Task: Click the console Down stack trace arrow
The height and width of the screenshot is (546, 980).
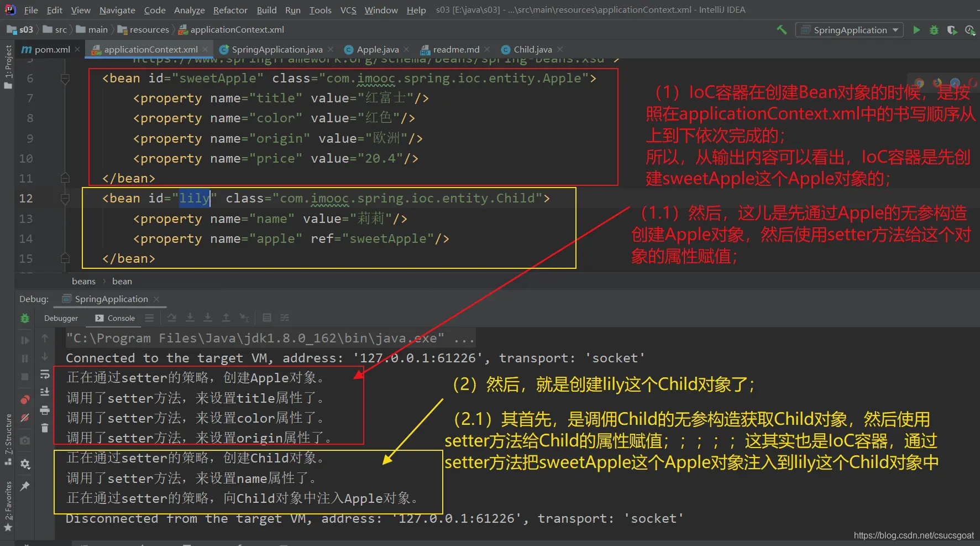Action: pyautogui.click(x=45, y=356)
